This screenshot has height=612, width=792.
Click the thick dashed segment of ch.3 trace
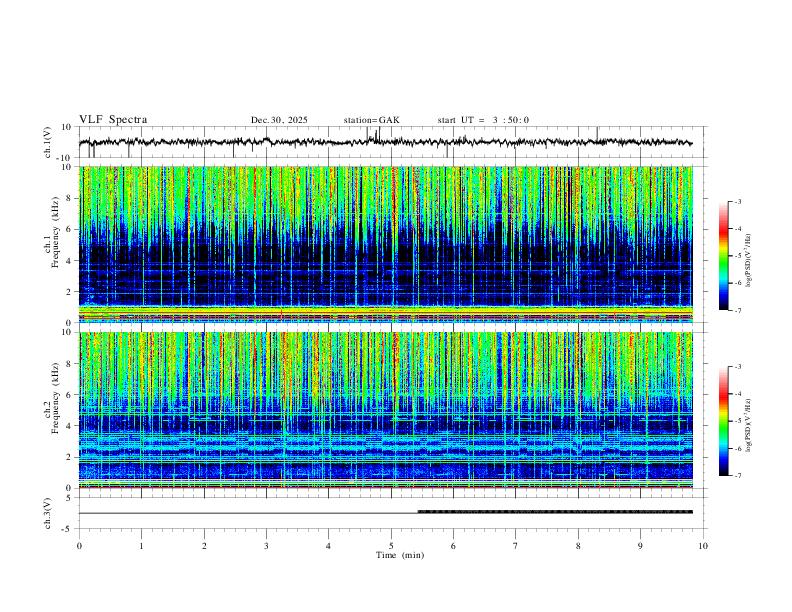tap(555, 512)
